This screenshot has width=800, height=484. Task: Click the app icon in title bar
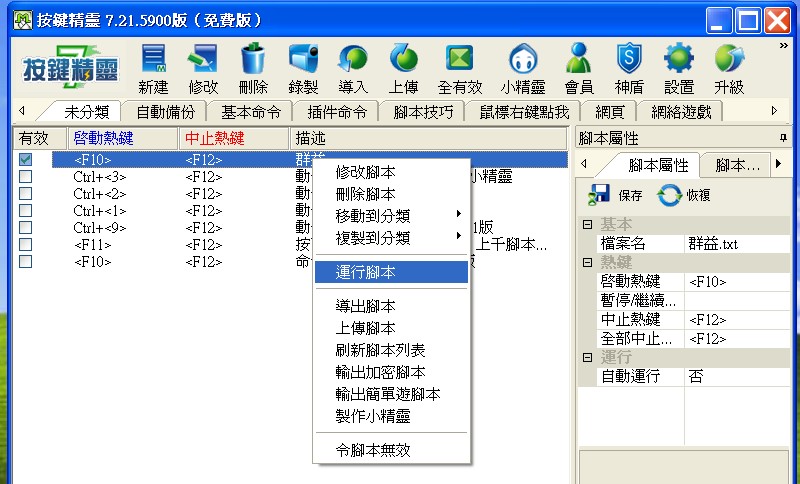pyautogui.click(x=23, y=20)
